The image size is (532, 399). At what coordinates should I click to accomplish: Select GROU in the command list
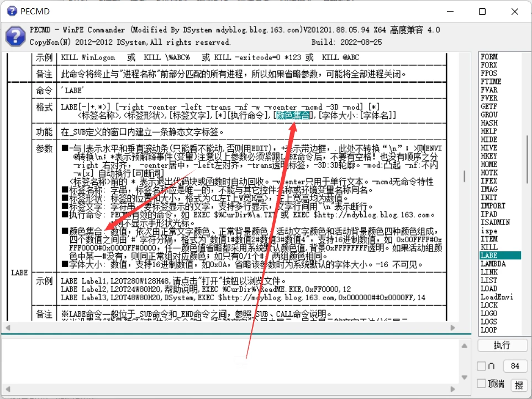point(489,115)
